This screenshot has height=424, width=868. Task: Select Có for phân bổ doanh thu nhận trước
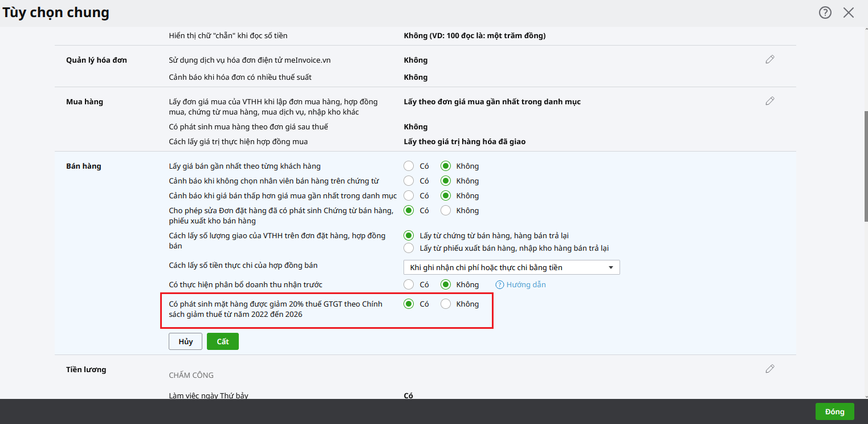coord(409,285)
